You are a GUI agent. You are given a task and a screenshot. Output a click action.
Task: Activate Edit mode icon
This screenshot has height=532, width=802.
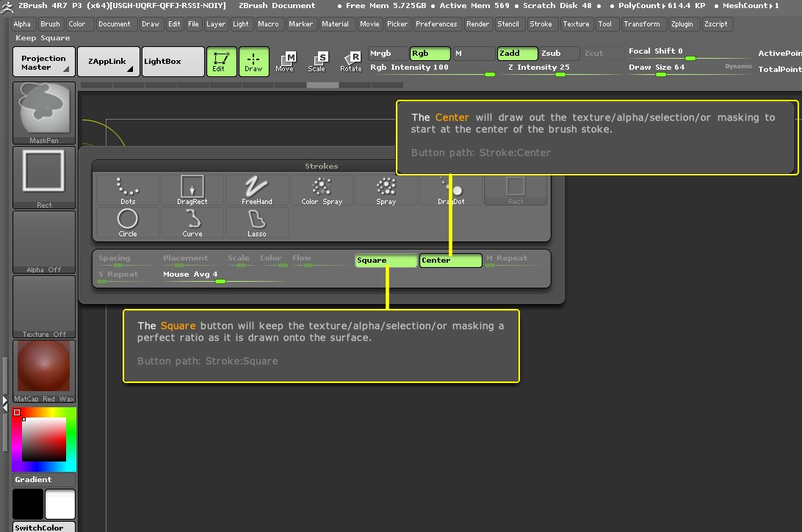[222, 62]
